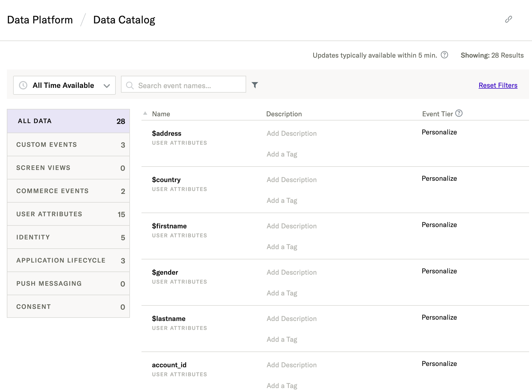Add a tag to $address
This screenshot has height=392, width=532.
tap(282, 154)
